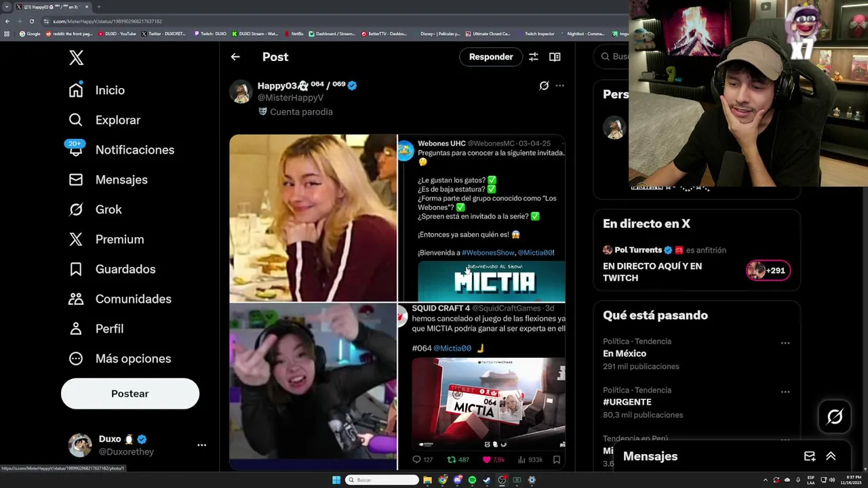Image resolution: width=868 pixels, height=488 pixels.
Task: Open the post's three-dot more menu
Action: click(x=559, y=85)
